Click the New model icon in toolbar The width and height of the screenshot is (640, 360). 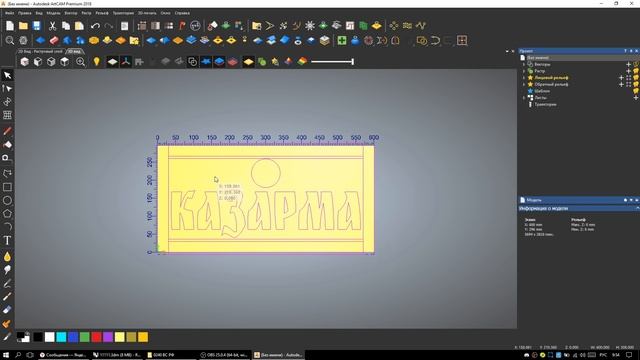(x=10, y=26)
